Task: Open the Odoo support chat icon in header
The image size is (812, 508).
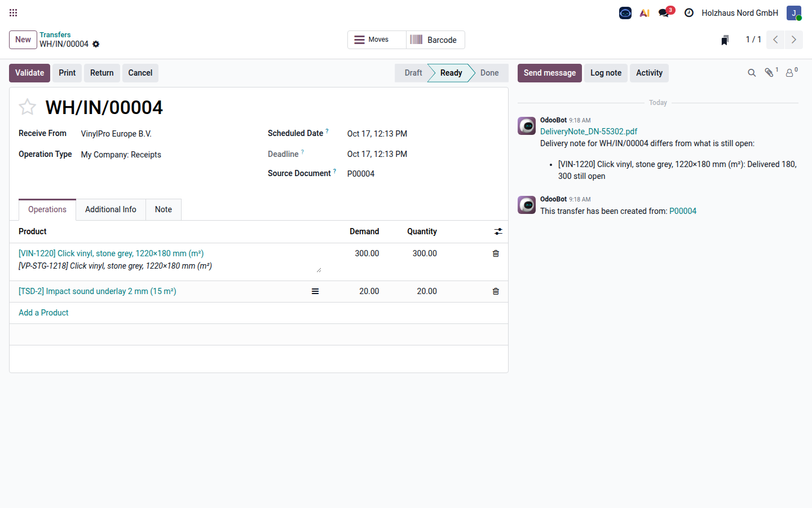Action: (x=625, y=12)
